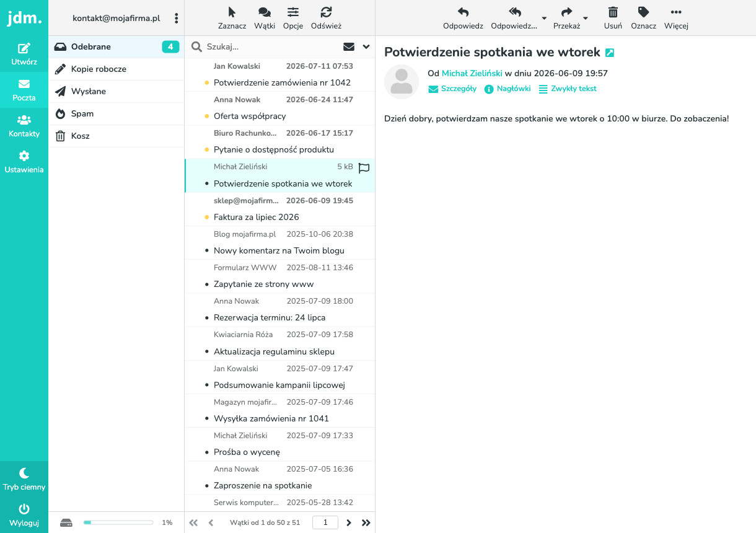Click the storage drive icon
The width and height of the screenshot is (756, 533).
coord(66,522)
